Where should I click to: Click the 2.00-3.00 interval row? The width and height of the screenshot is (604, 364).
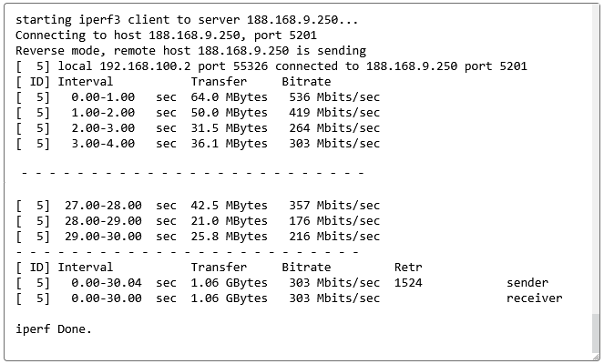pyautogui.click(x=99, y=128)
